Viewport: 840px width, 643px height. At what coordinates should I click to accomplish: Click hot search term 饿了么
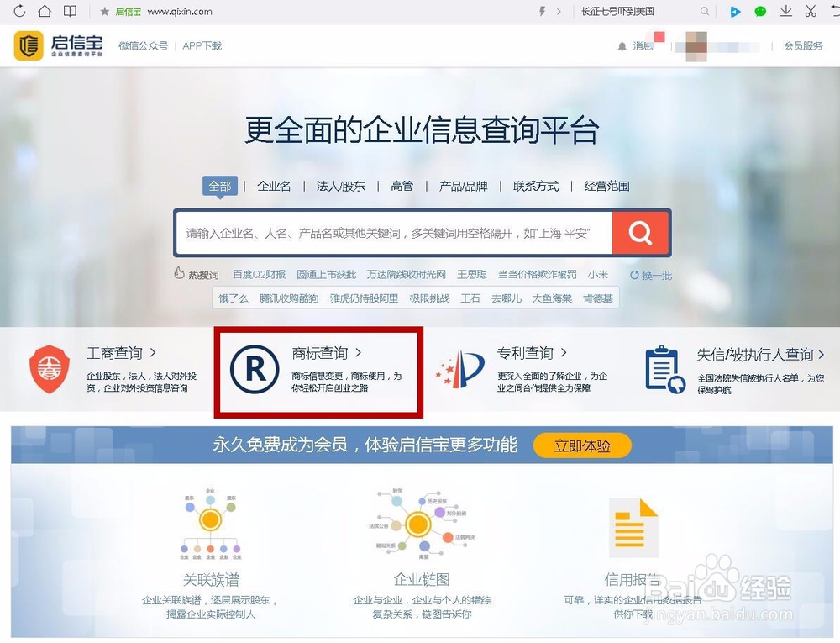[x=233, y=298]
